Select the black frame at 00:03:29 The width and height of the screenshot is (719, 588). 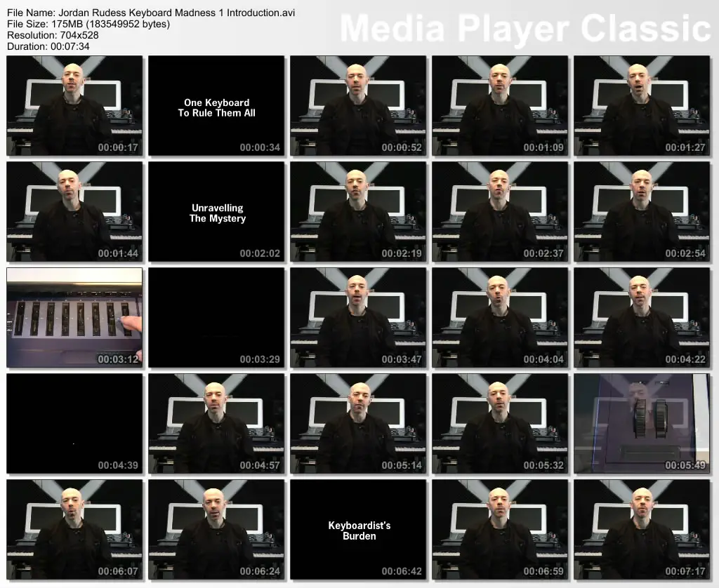point(216,318)
